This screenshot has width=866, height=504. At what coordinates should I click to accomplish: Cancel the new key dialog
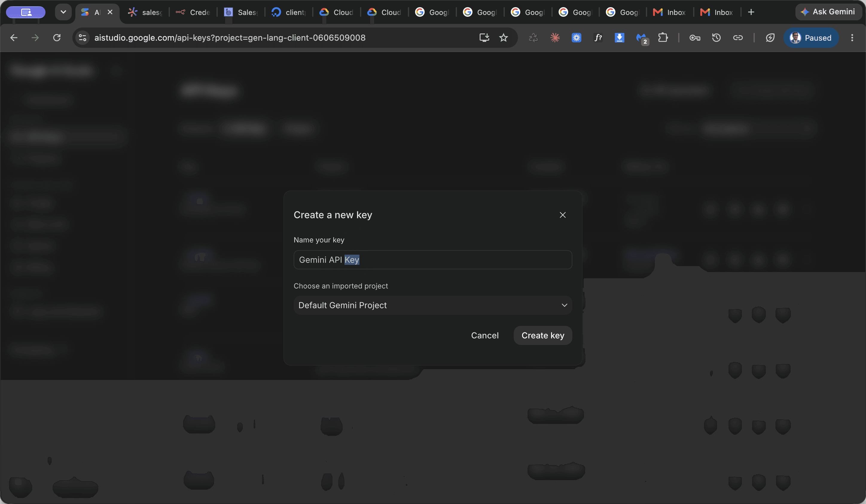coord(484,335)
